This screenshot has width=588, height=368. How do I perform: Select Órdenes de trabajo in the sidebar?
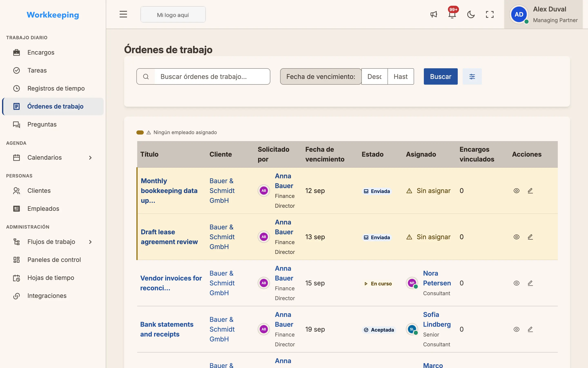point(53,106)
